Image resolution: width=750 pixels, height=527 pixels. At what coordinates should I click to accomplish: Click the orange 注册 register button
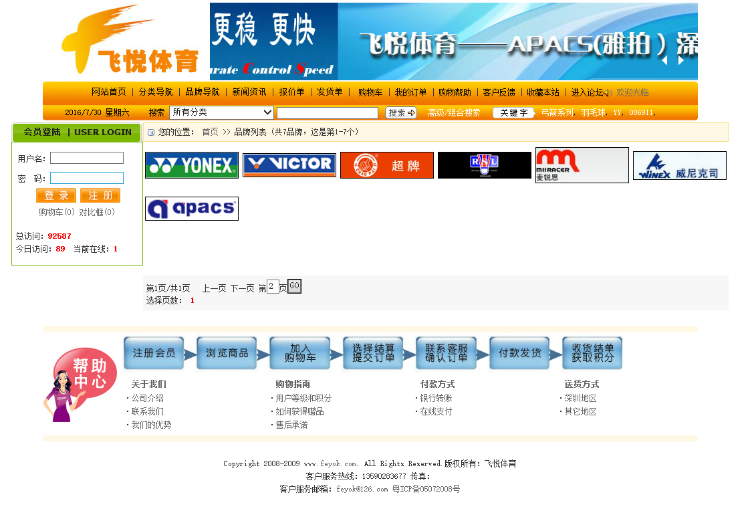(x=100, y=195)
